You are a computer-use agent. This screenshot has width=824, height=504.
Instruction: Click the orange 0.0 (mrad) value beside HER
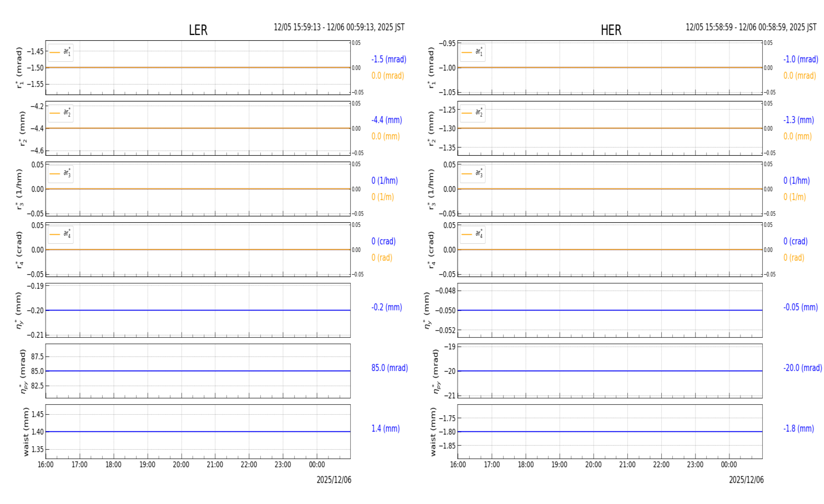799,76
